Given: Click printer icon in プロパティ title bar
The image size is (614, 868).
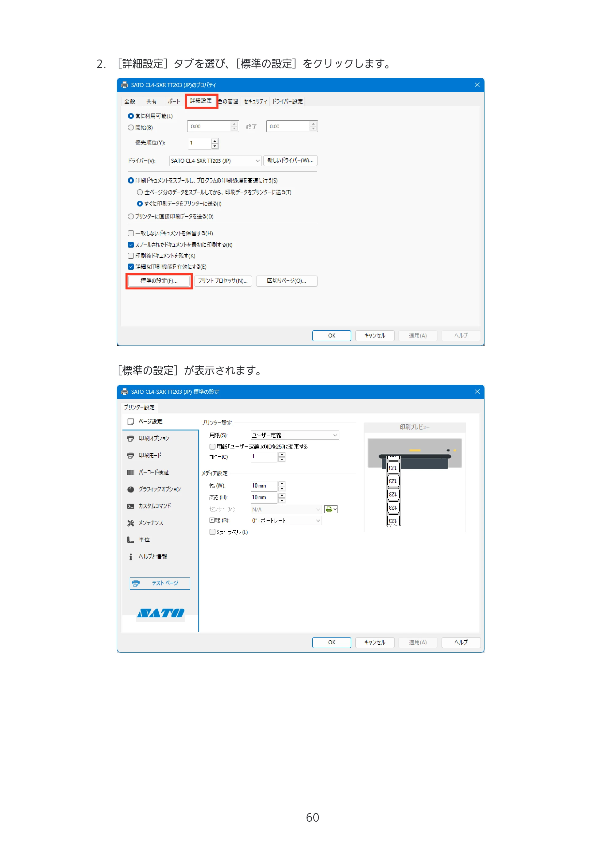Looking at the screenshot, I should [x=124, y=85].
